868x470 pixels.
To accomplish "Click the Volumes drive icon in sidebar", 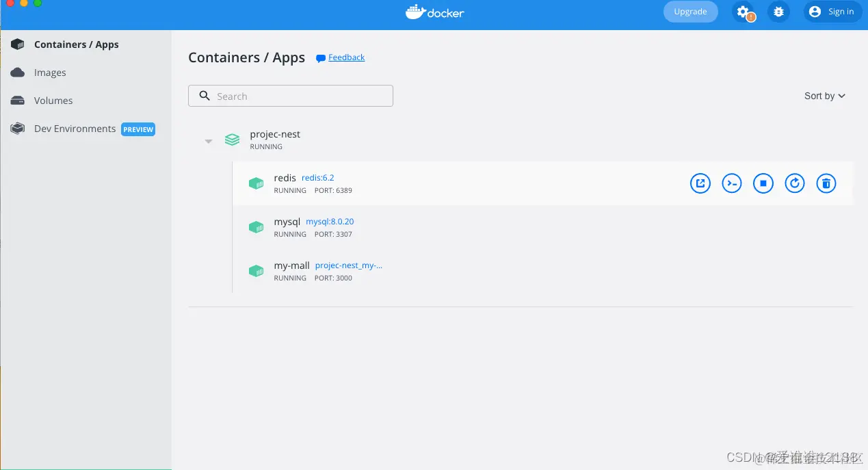I will coord(18,101).
